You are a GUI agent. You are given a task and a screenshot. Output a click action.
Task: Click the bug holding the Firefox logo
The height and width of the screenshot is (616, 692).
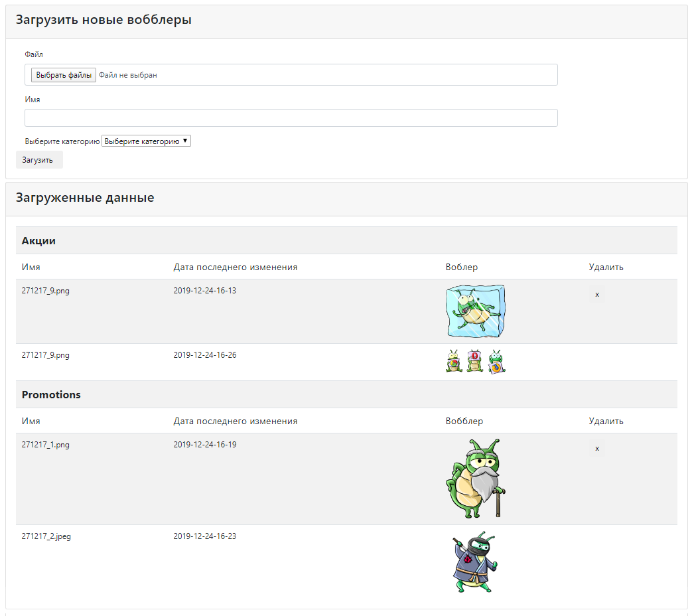[x=497, y=362]
